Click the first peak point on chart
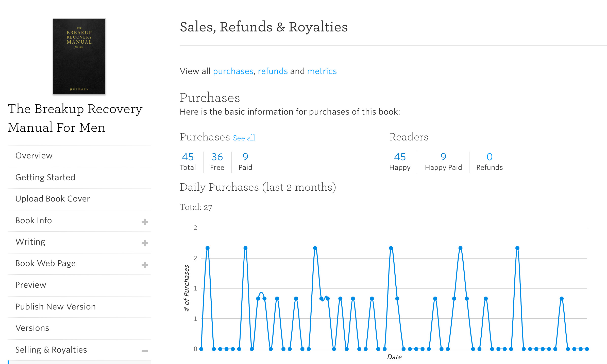Image resolution: width=607 pixels, height=364 pixels. click(x=208, y=248)
